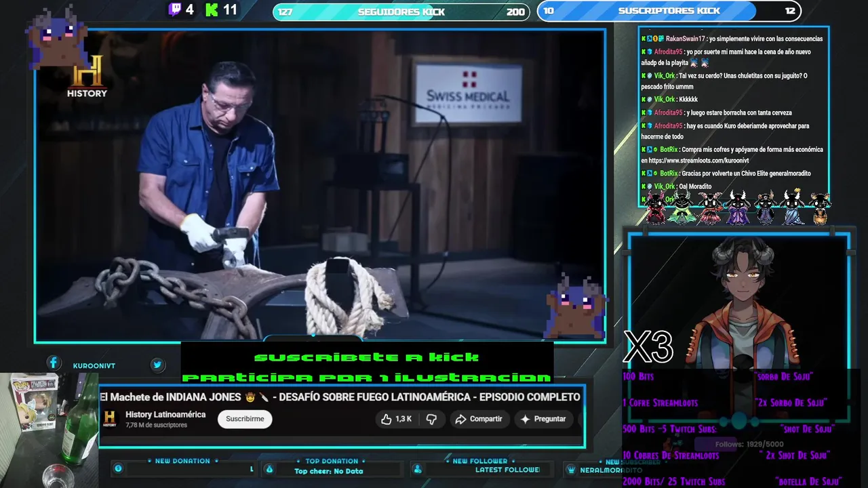Open the History Latinoamérica channel avatar
Image resolution: width=868 pixels, height=488 pixels.
click(x=109, y=419)
